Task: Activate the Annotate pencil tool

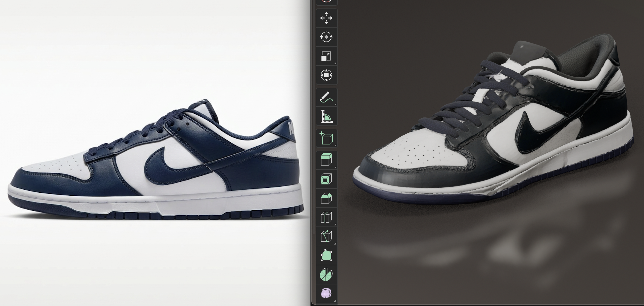Action: pyautogui.click(x=326, y=98)
